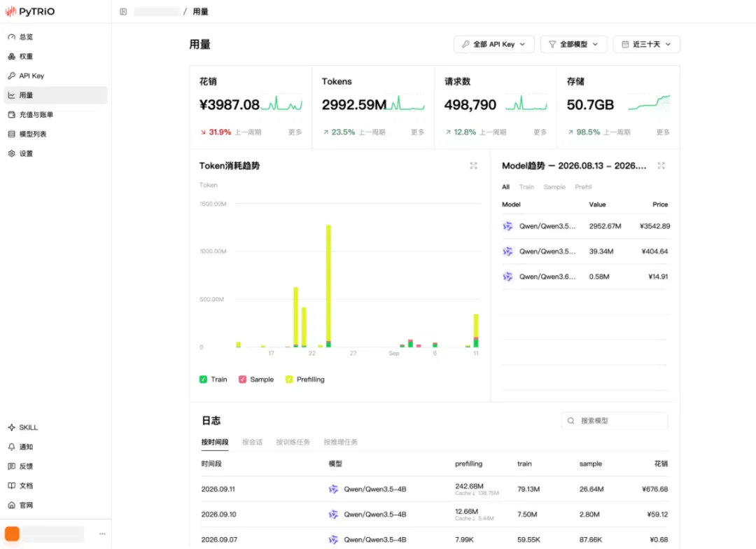Click Qwen icon in 39.34M row
Viewport: 756px width, 549px height.
click(x=507, y=251)
